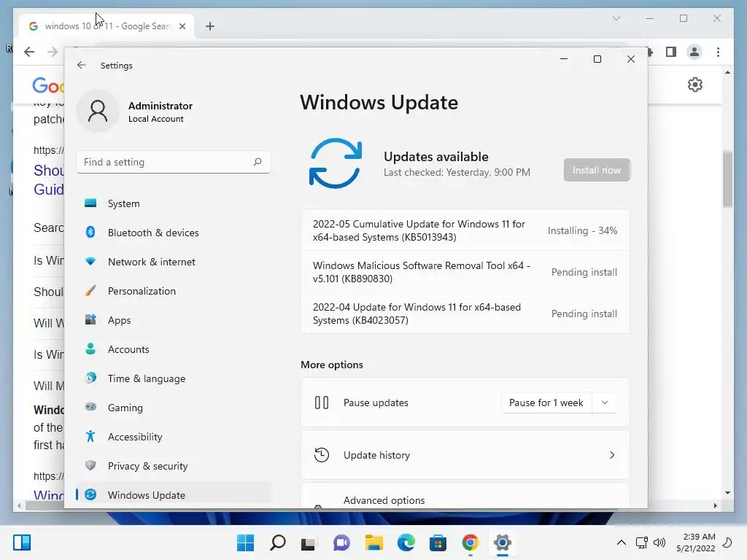747x560 pixels.
Task: Click the Network wifi icon in sidebar
Action: pyautogui.click(x=90, y=261)
